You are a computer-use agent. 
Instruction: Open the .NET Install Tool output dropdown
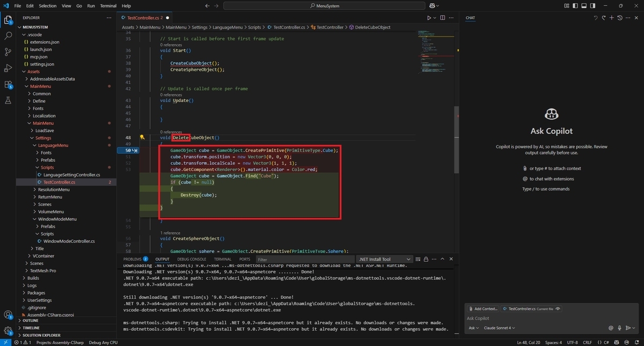coord(385,259)
